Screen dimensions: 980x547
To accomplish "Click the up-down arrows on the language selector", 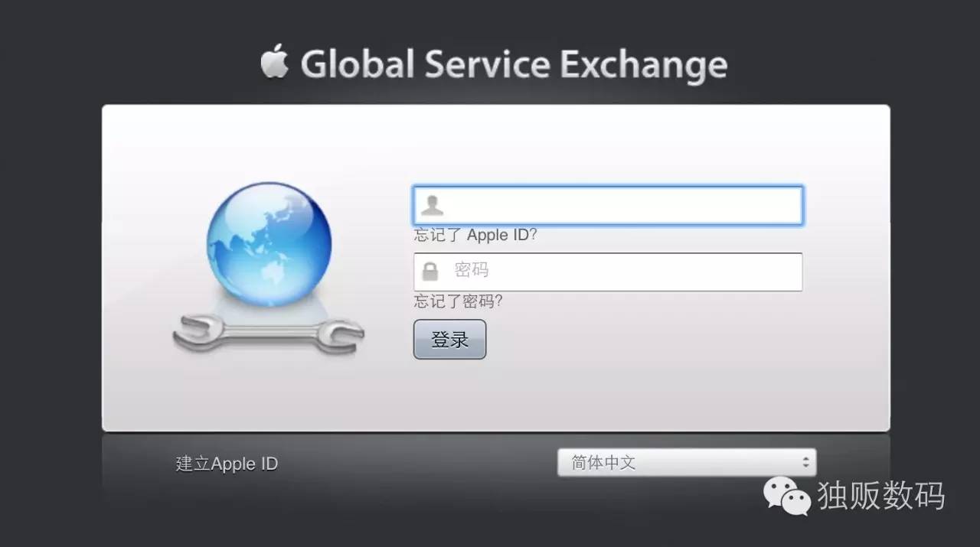I will coord(806,462).
